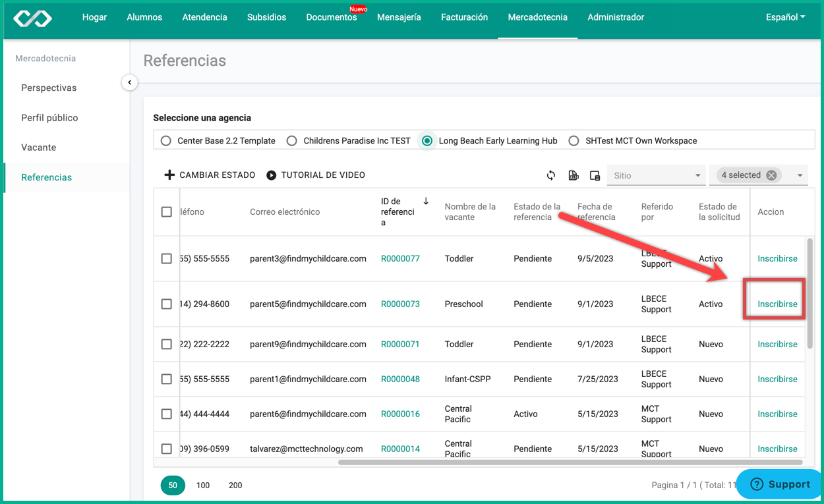Go to Perspectivas in the sidebar
This screenshot has height=504, width=824.
click(x=49, y=88)
